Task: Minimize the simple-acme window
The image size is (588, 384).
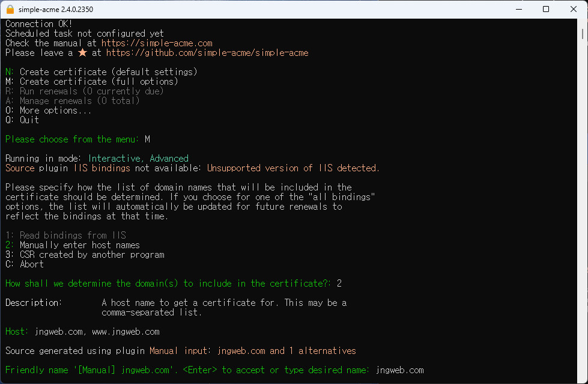Action: point(519,10)
